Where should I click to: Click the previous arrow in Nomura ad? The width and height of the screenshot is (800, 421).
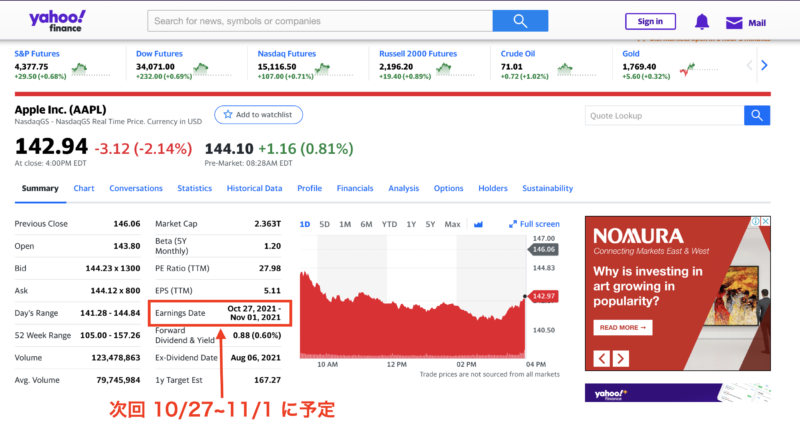click(x=602, y=358)
